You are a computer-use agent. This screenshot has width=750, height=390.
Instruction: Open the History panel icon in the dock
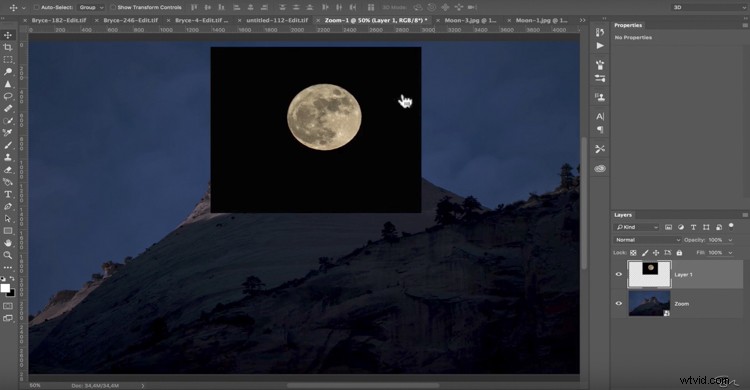600,32
